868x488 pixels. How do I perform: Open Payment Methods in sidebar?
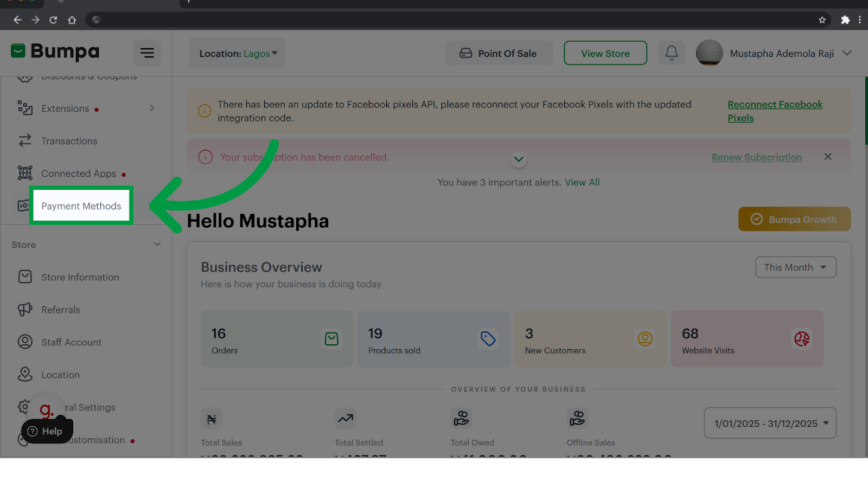pos(81,206)
